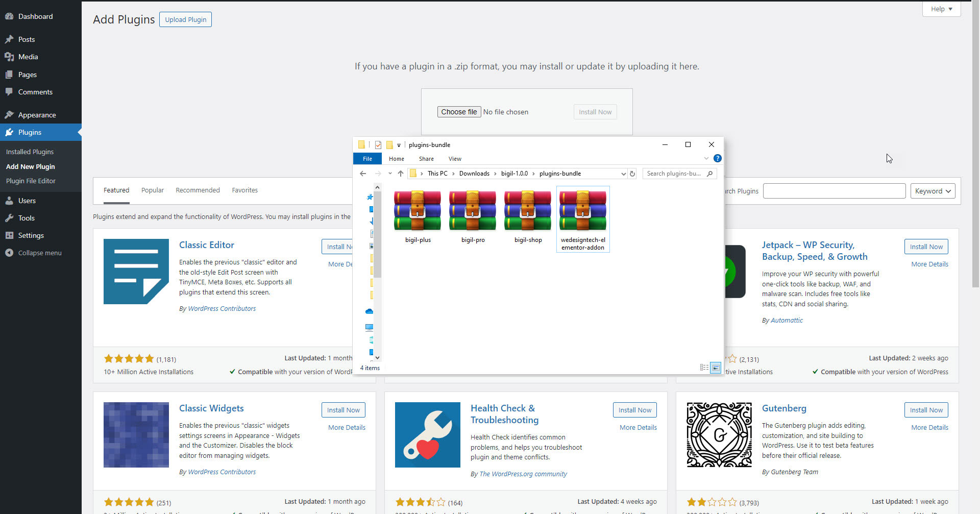Viewport: 980px width, 514px height.
Task: Select the Featured plugins tab
Action: coord(116,190)
